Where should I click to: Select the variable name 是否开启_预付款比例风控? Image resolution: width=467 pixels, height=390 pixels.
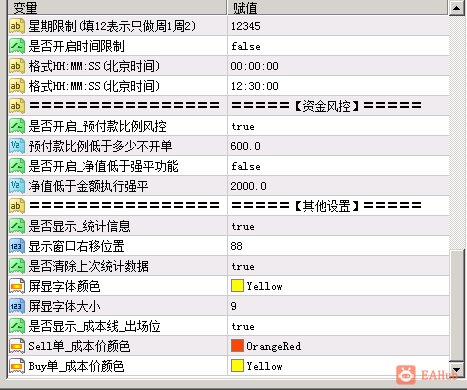(x=97, y=126)
